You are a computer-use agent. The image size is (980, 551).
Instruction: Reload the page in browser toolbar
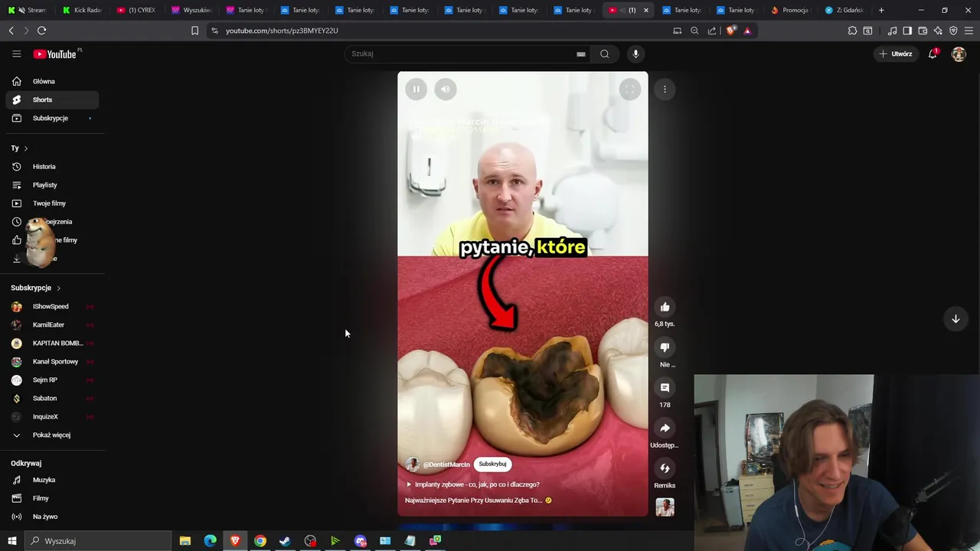41,31
